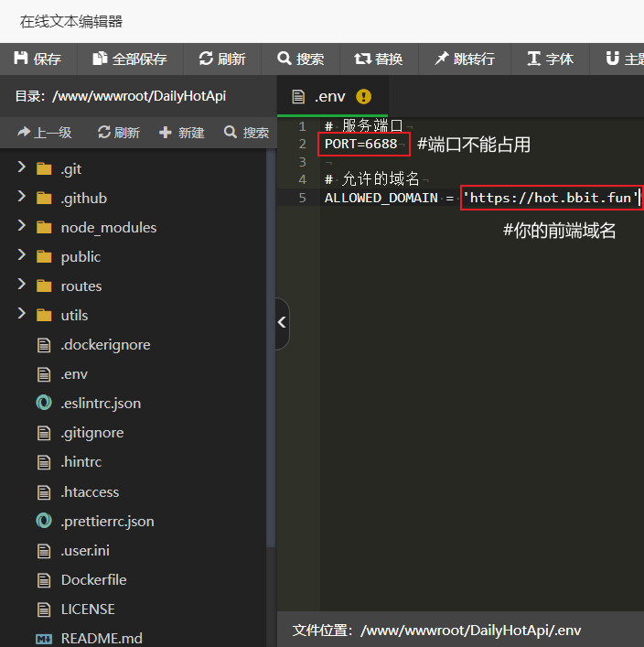Image resolution: width=644 pixels, height=647 pixels.
Task: Click the .gitignore file icon
Action: pos(44,433)
